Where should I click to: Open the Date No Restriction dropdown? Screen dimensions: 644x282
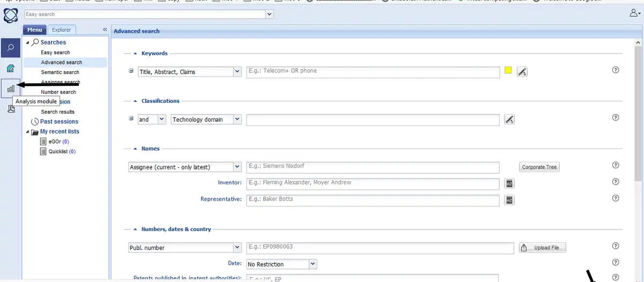[x=313, y=264]
